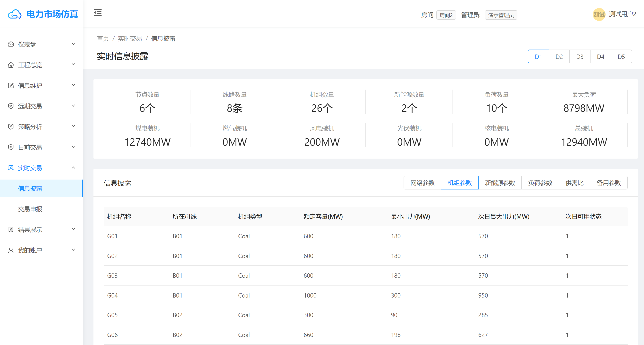Click the shield icon beside 策略分析
644x345 pixels.
pos(11,127)
